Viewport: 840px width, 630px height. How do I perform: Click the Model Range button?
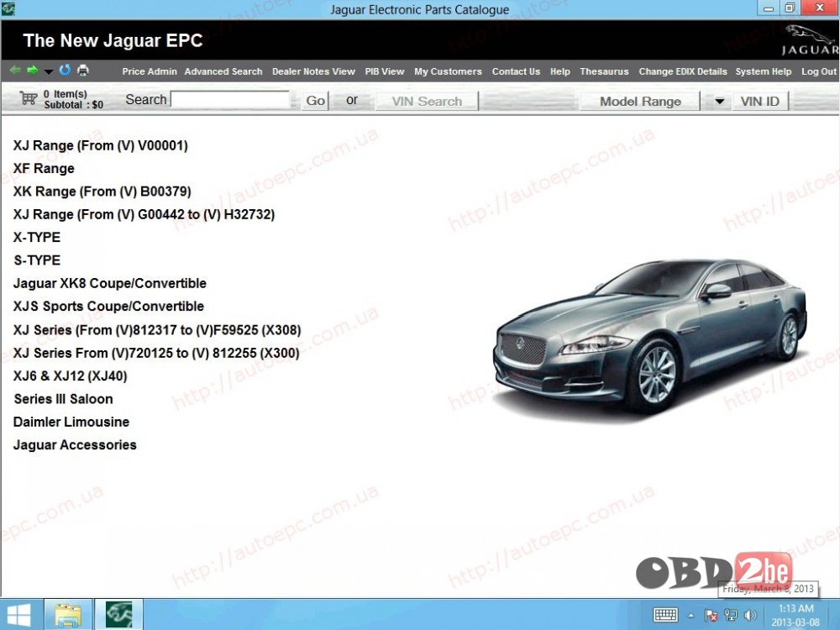640,101
